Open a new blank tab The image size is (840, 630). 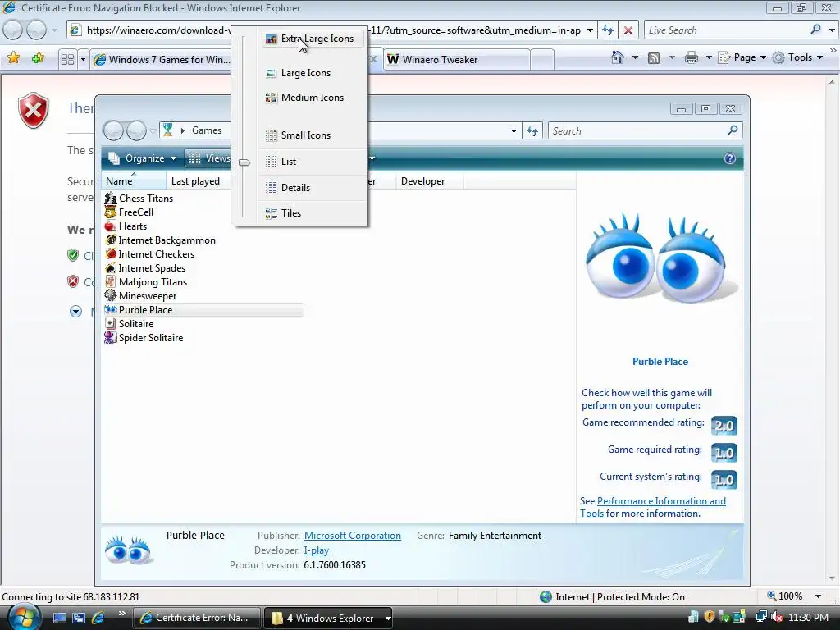pos(542,59)
